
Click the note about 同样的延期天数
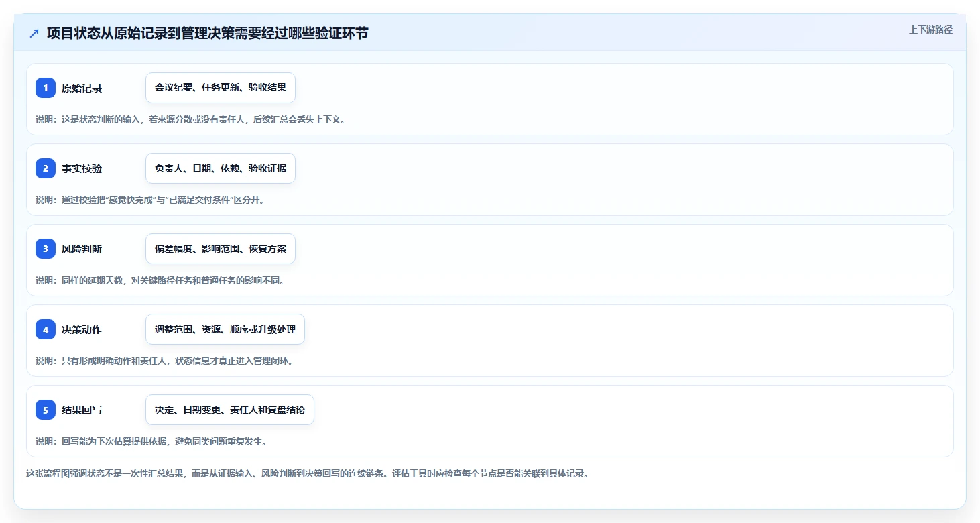pyautogui.click(x=160, y=280)
